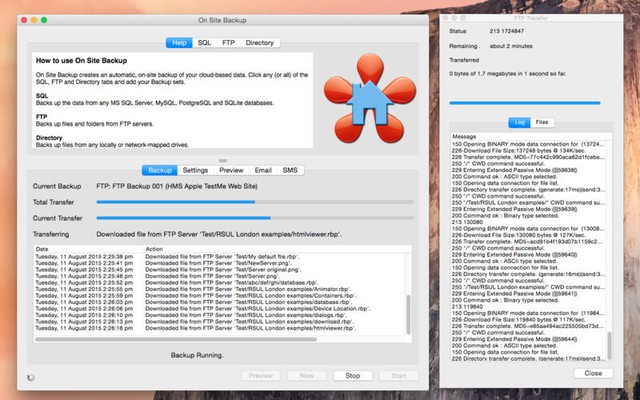Open the Settings tab
Image resolution: width=640 pixels, height=400 pixels.
coord(195,171)
